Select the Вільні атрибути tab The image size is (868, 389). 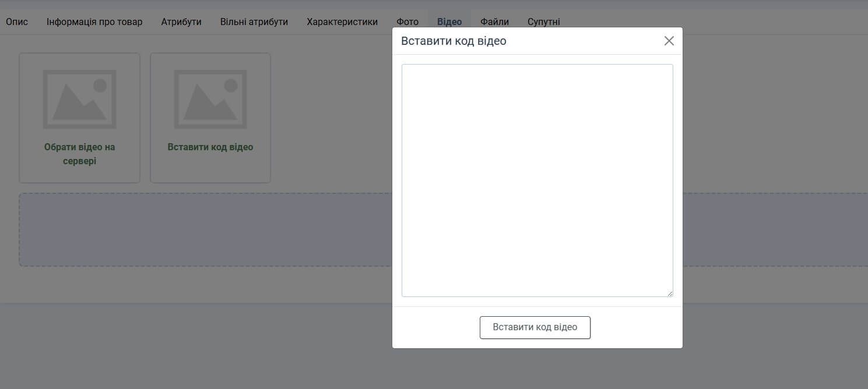tap(254, 22)
